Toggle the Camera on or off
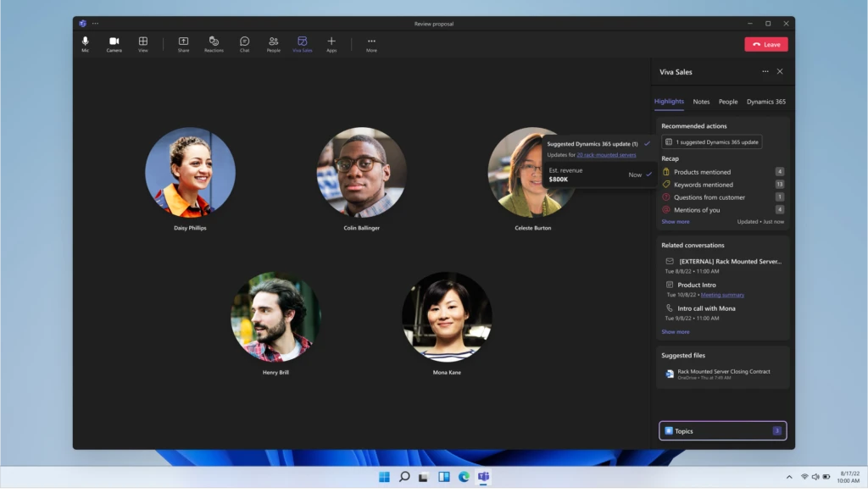Screen dimensions: 868x493 (x=114, y=42)
